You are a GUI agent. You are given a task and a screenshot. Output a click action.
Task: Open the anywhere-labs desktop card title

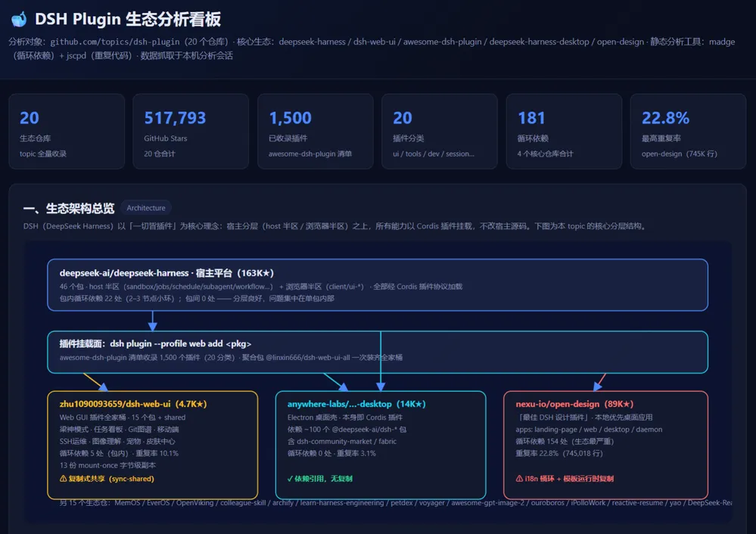[x=356, y=404]
